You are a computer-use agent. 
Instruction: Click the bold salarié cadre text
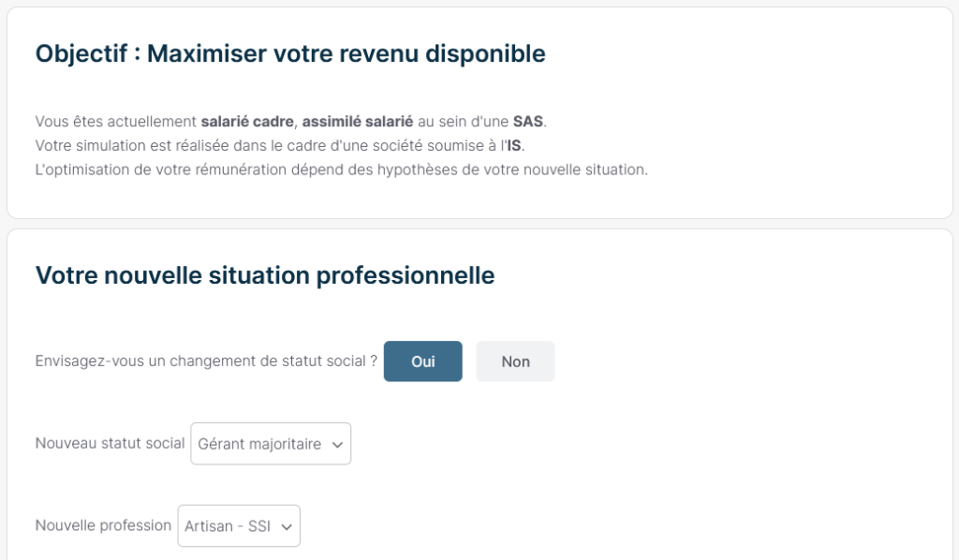247,122
